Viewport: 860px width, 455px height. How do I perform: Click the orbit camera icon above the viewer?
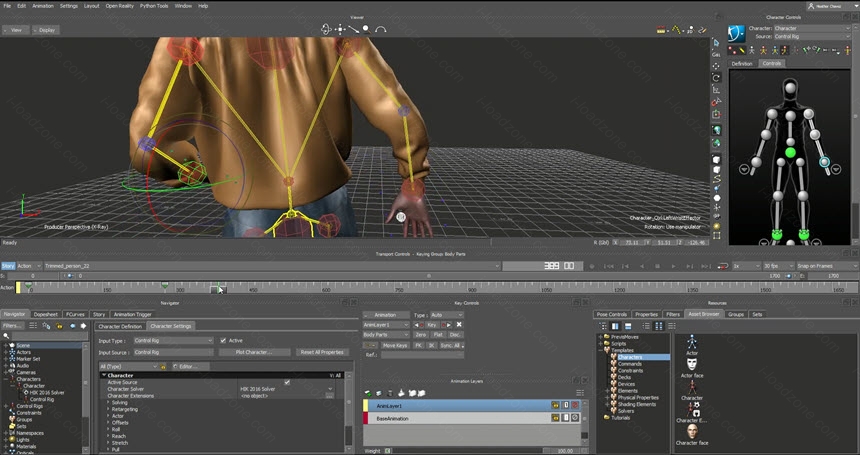[x=326, y=30]
